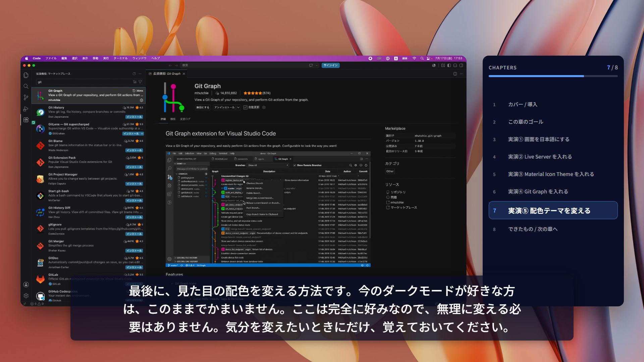This screenshot has width=644, height=362.
Task: Open Source Control in the activity bar
Action: point(26,98)
